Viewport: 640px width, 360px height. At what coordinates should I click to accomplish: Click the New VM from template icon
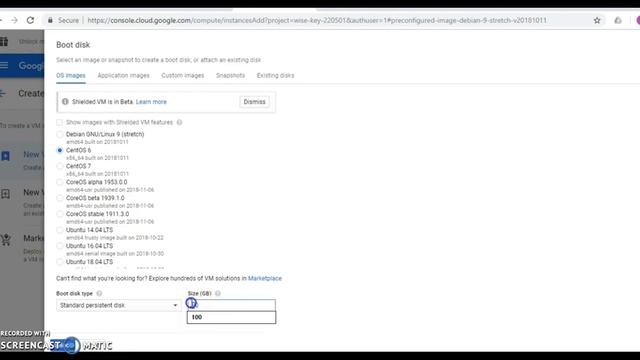pos(5,194)
